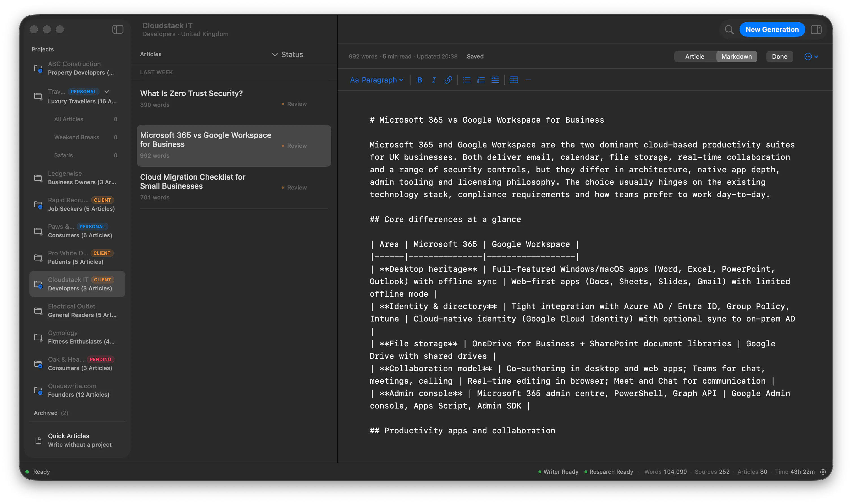Click the Cloudstack IT folder icon
Image resolution: width=852 pixels, height=504 pixels.
pos(38,284)
